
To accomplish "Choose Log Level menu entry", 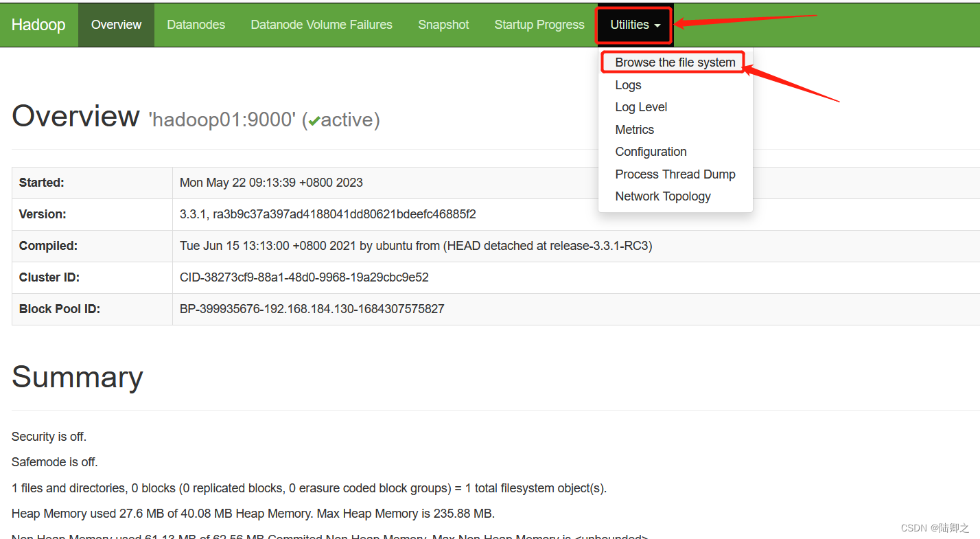I will [642, 107].
